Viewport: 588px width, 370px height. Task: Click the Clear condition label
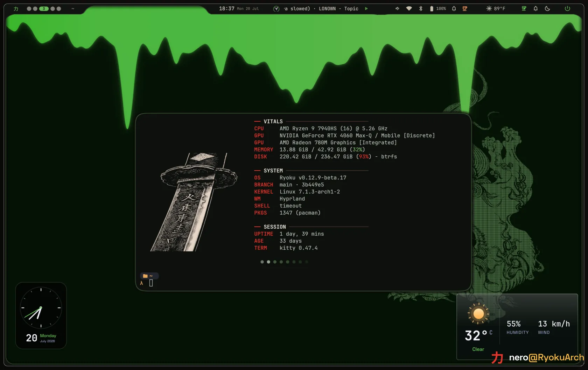[x=478, y=349]
